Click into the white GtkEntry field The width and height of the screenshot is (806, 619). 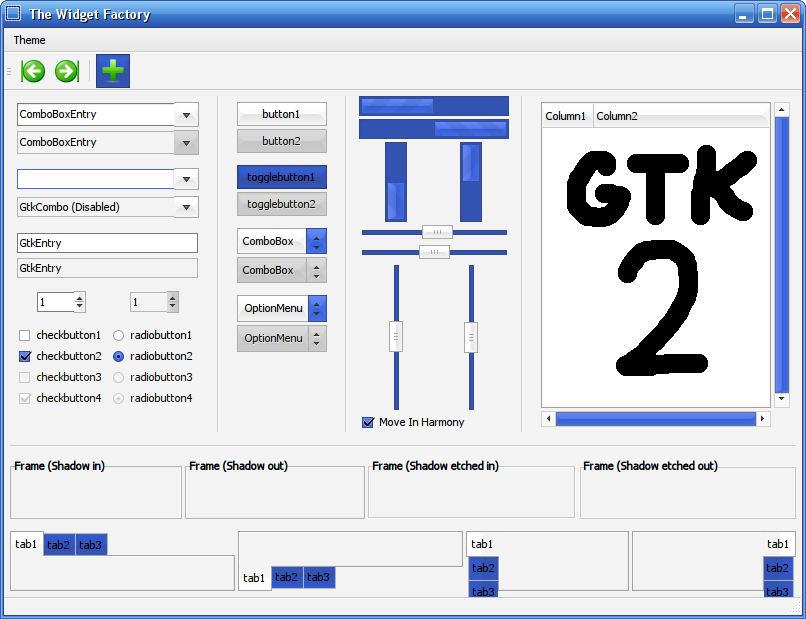tap(107, 243)
